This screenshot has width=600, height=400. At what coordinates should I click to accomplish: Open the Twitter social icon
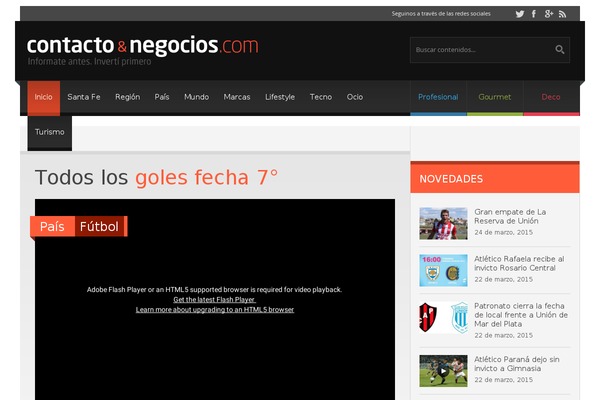point(520,14)
